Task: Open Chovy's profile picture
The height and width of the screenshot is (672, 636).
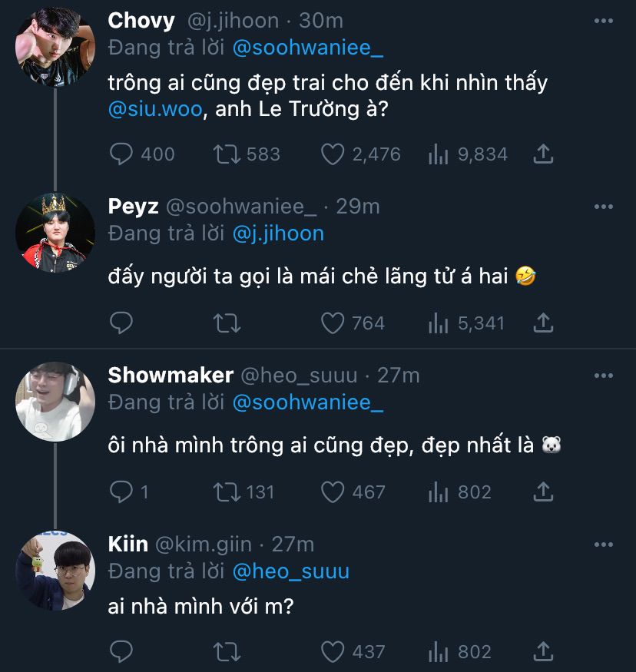Action: (55, 48)
